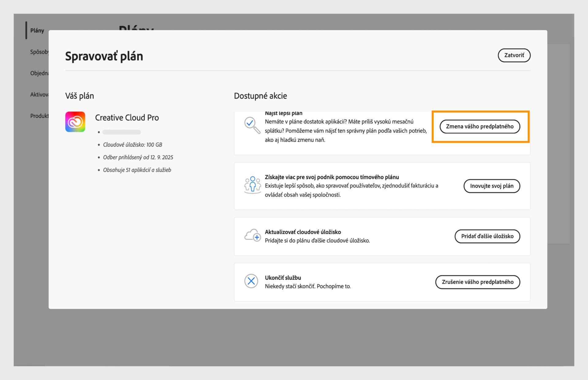588x380 pixels.
Task: Click the team plan heading Získajte viac
Action: tap(332, 177)
